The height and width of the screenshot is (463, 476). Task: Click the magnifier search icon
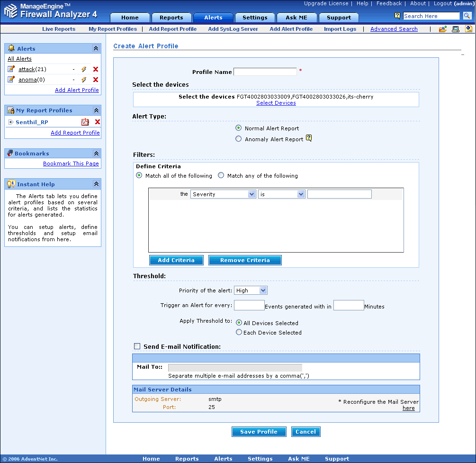pyautogui.click(x=467, y=16)
